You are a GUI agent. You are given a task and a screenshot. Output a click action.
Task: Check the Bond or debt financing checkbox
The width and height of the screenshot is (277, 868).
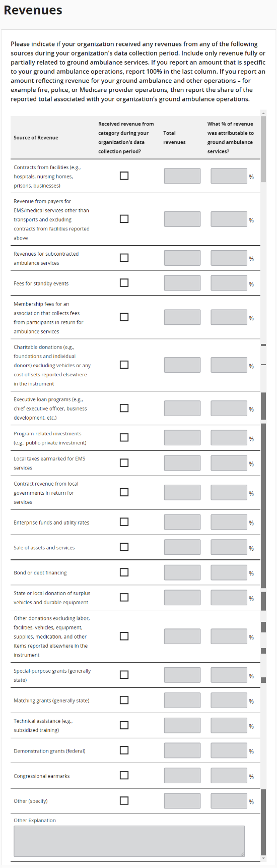point(124,572)
